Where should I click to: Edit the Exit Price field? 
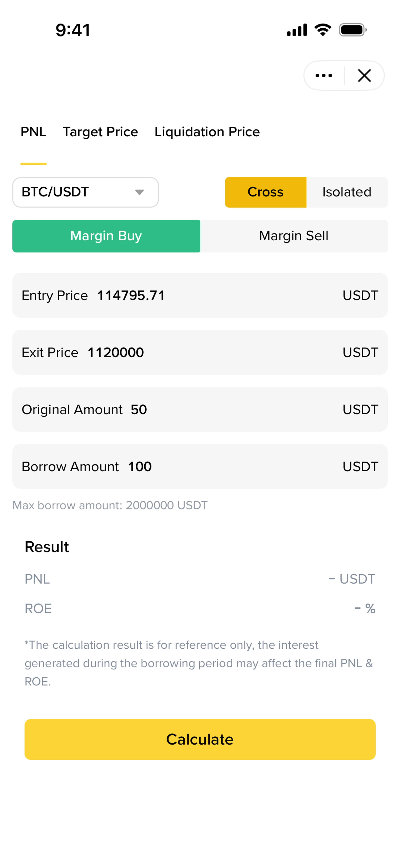pos(200,352)
